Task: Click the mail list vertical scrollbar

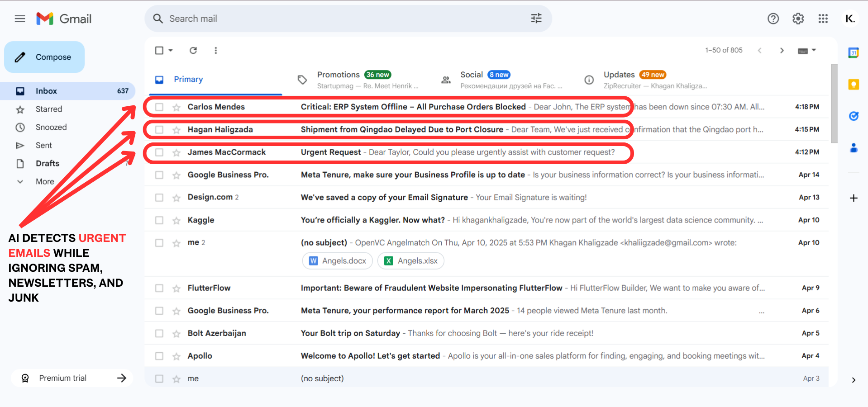Action: 834,104
